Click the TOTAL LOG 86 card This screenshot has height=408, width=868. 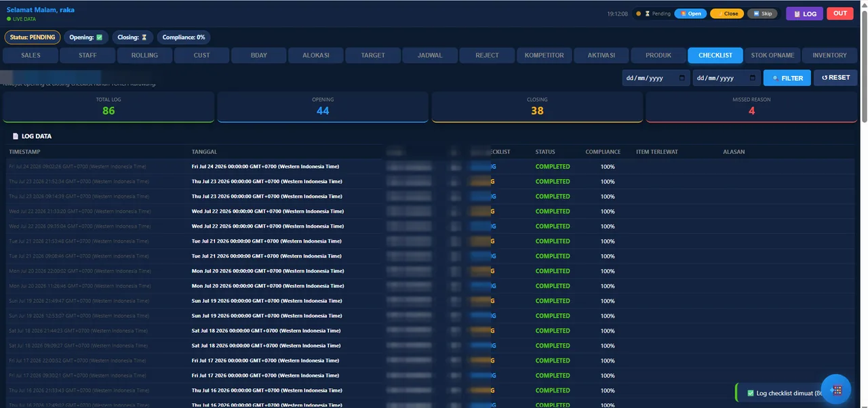[108, 107]
